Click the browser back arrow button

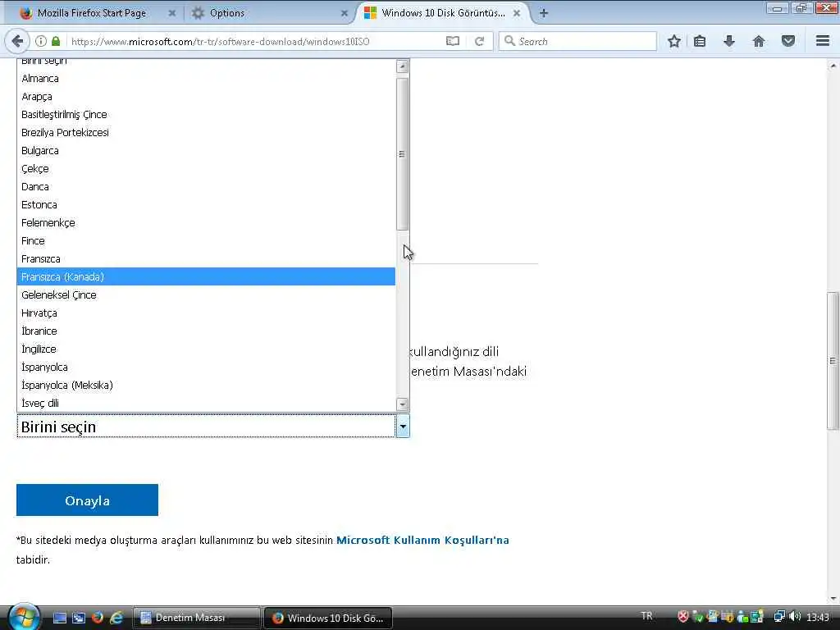[x=17, y=41]
